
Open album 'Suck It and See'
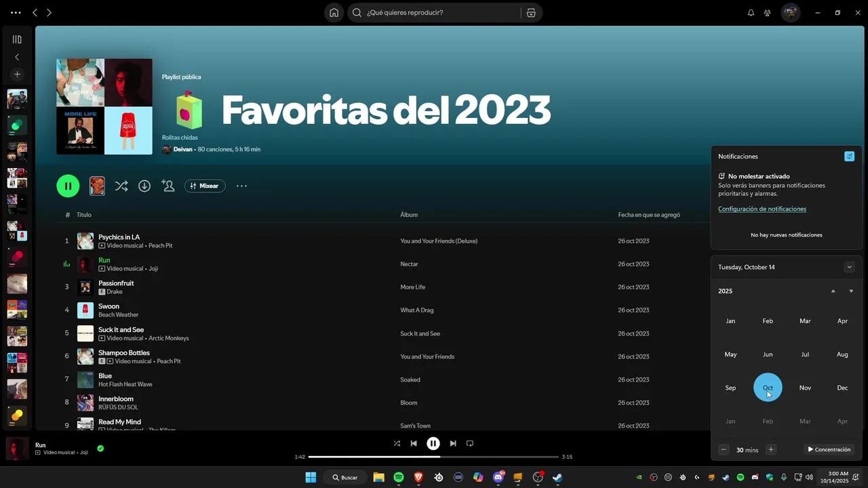tap(420, 333)
